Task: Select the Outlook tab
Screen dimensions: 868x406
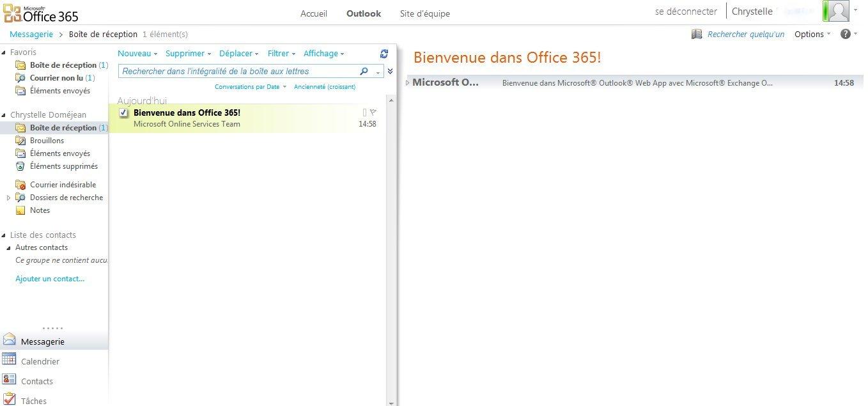Action: (x=364, y=13)
